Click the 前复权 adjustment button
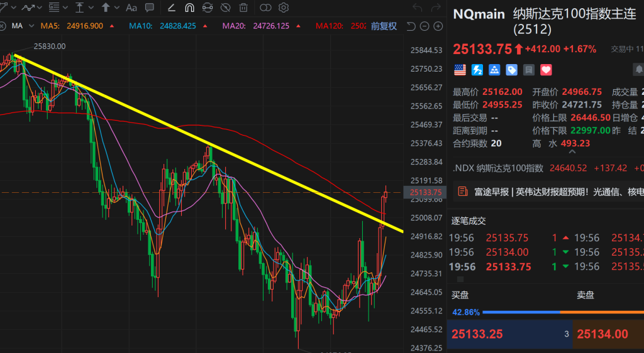The height and width of the screenshot is (353, 644). (x=384, y=26)
